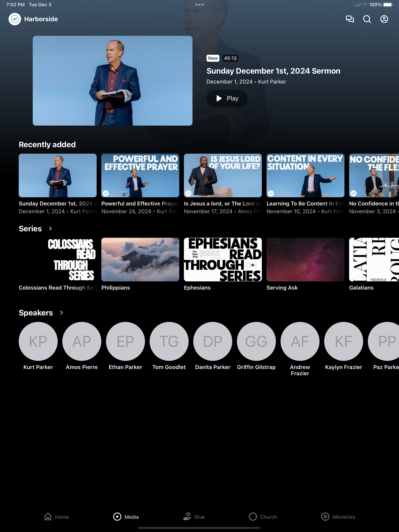Open Tom Goodlet speaker avatar
Viewport: 399px width, 532px height.
(x=169, y=341)
